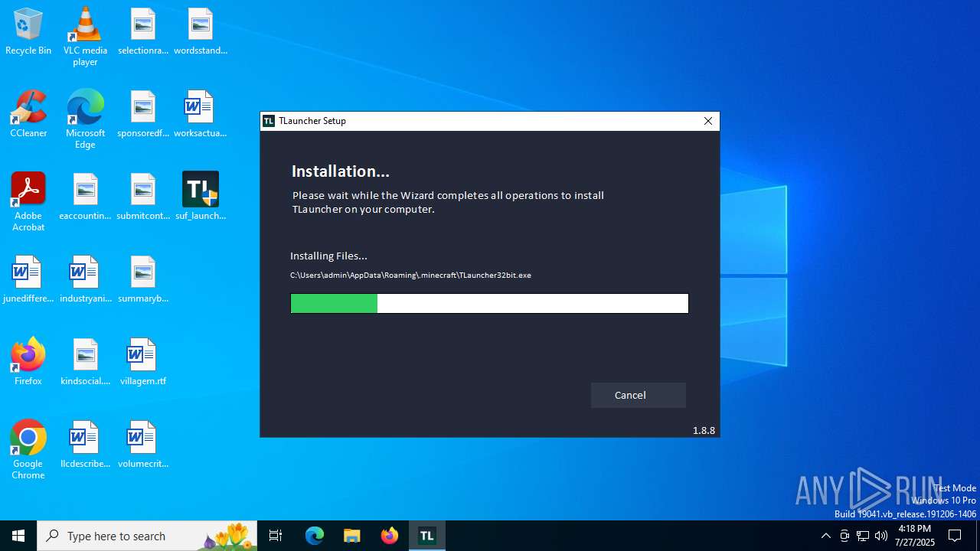Screen dimensions: 980x551
Task: Cancel the TLauncher installation
Action: click(x=638, y=395)
